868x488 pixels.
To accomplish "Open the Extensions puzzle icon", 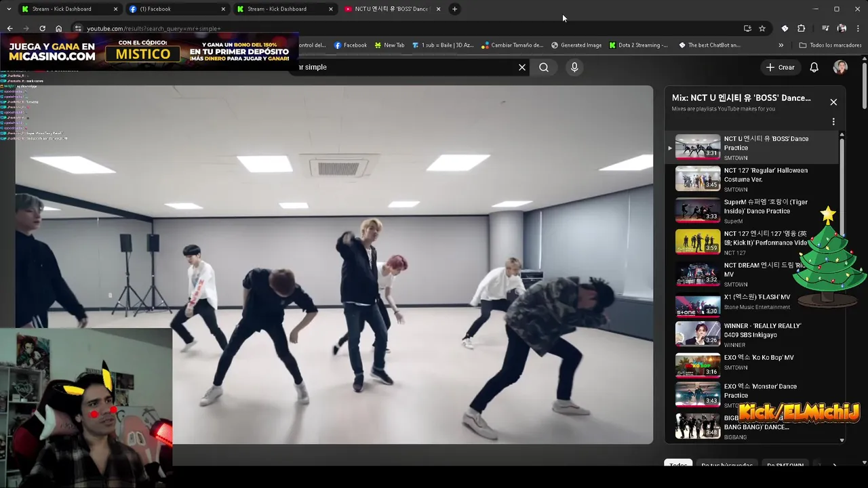I will coord(801,28).
